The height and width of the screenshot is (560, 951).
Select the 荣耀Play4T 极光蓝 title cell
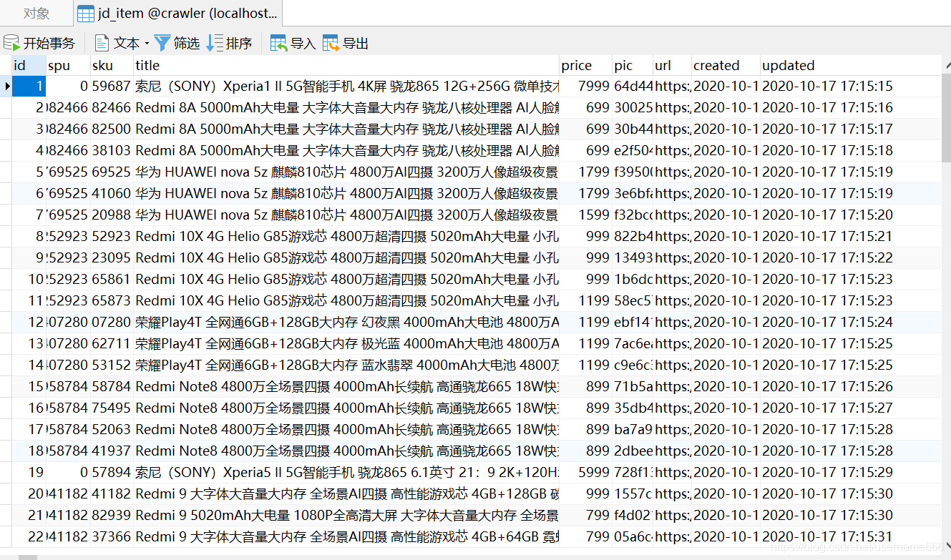(346, 344)
